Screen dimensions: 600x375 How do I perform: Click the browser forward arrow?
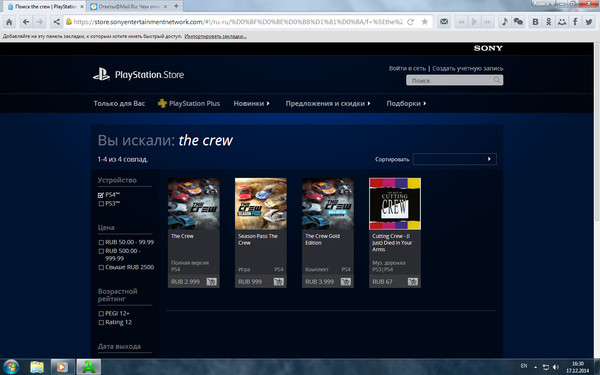(39, 22)
